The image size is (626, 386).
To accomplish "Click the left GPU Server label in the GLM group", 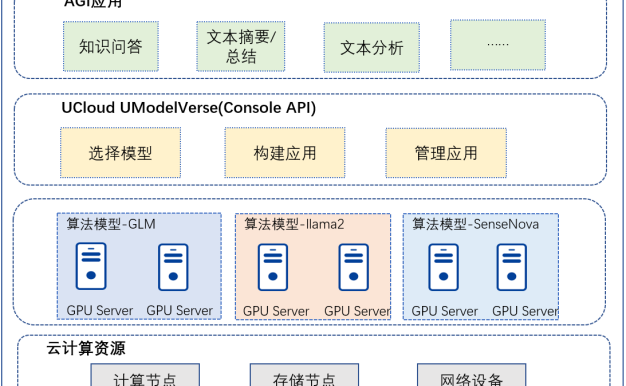I will 100,311.
